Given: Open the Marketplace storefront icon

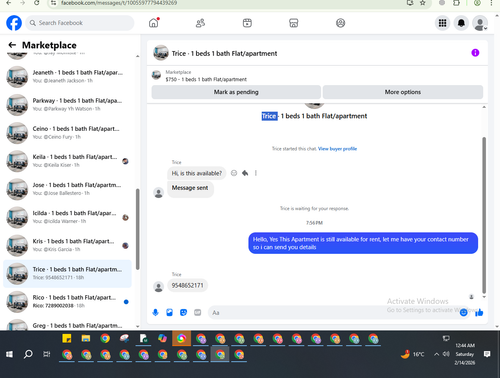Looking at the screenshot, I should click(294, 23).
